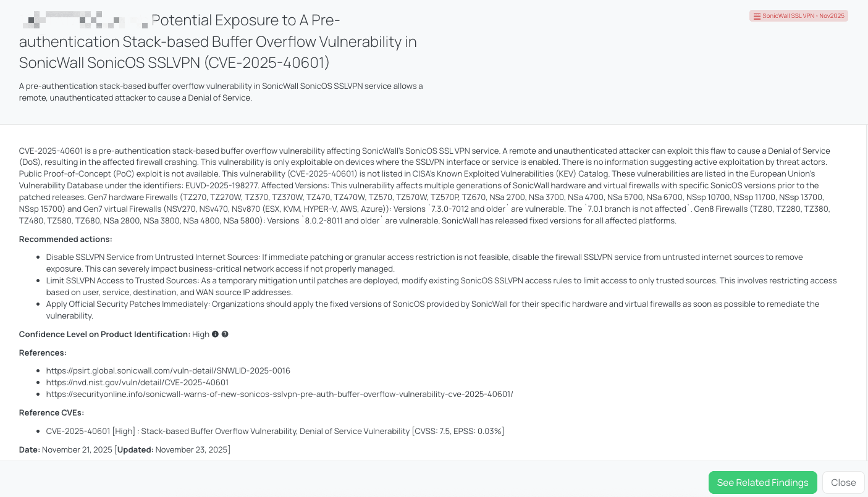Click the list icon inside the SonicWall tag

pyautogui.click(x=759, y=15)
